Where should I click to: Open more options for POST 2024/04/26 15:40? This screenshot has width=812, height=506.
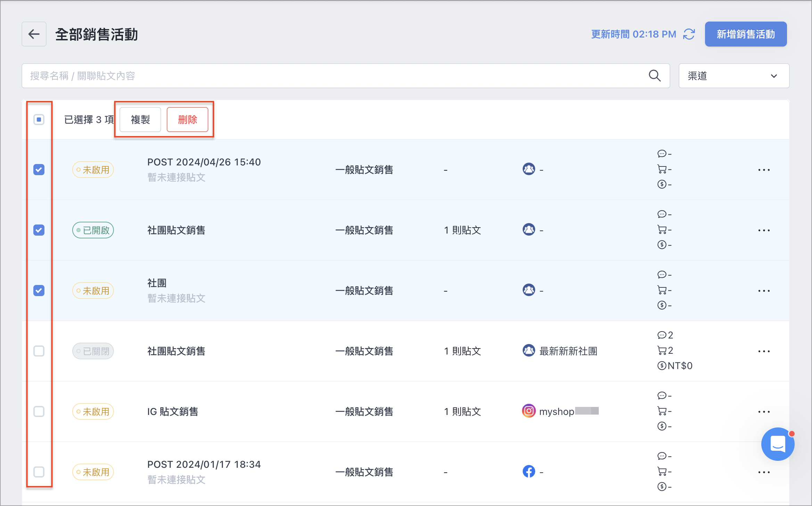pyautogui.click(x=764, y=170)
